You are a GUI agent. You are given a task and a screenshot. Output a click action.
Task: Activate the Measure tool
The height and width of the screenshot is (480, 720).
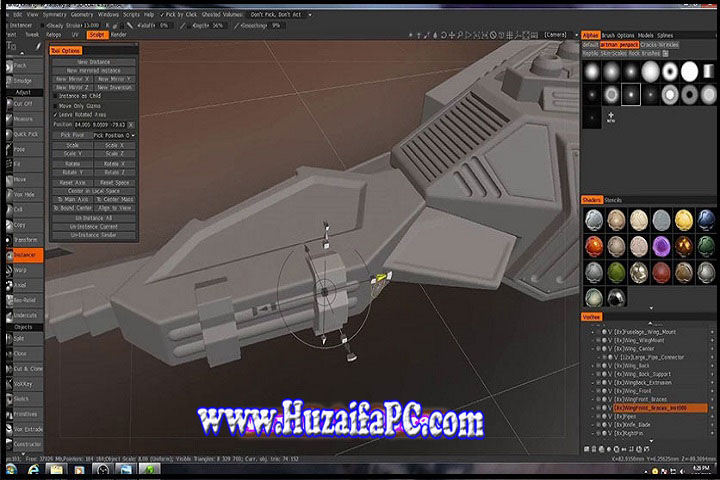[x=24, y=119]
